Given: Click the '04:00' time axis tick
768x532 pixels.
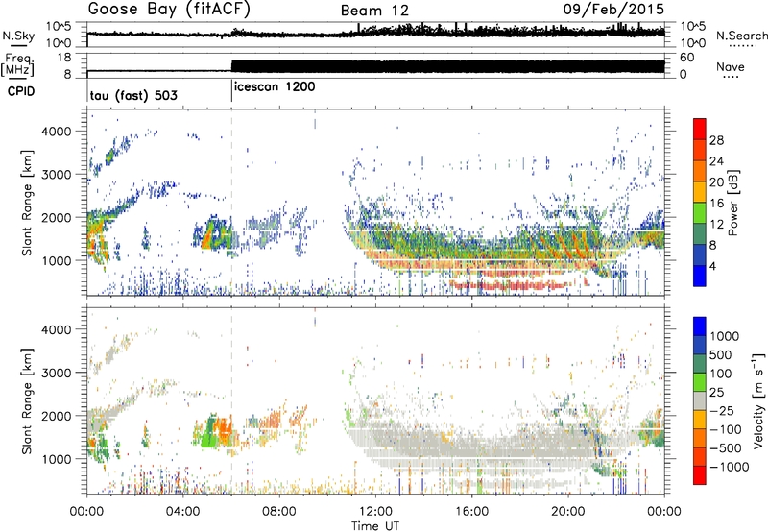Looking at the screenshot, I should pyautogui.click(x=183, y=511).
